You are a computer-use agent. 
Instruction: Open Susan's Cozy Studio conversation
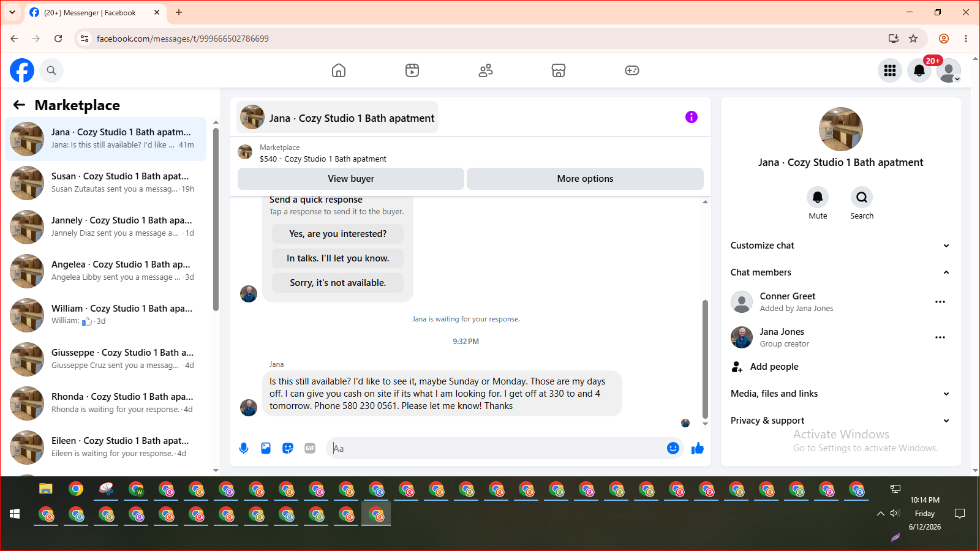pos(106,183)
